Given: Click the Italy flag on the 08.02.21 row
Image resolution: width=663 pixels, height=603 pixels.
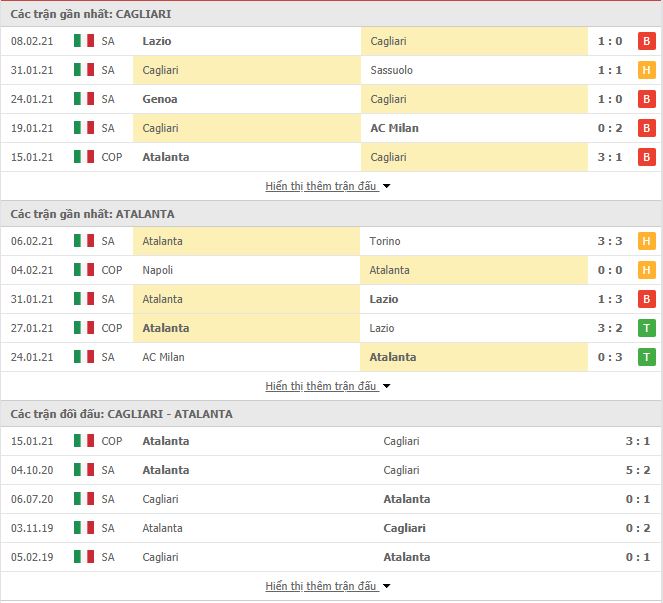Looking at the screenshot, I should pyautogui.click(x=84, y=41).
